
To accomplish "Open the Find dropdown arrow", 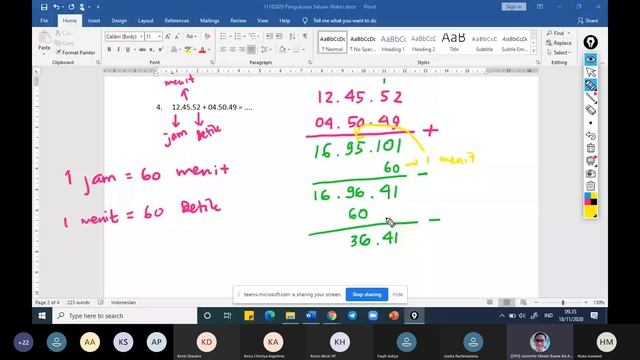I will pos(569,33).
